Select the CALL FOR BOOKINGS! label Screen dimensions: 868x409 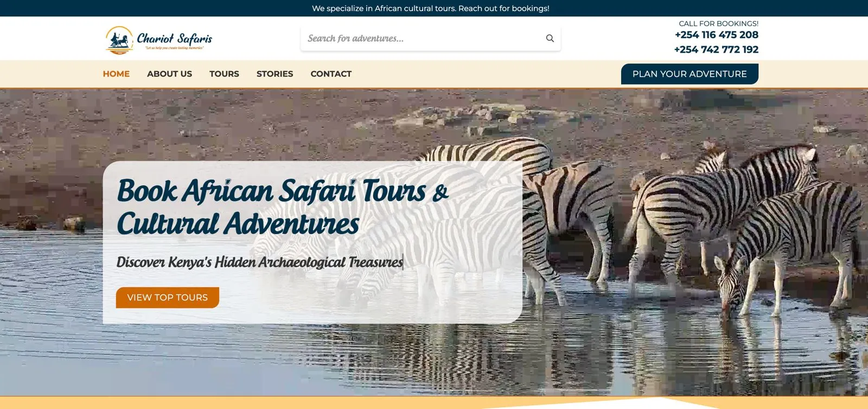(x=719, y=23)
